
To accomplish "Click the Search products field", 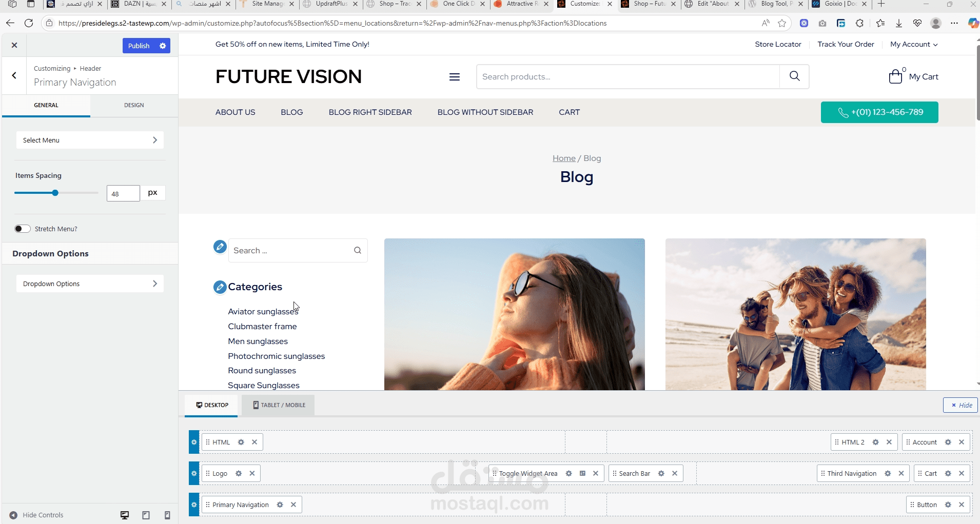I will (x=628, y=76).
